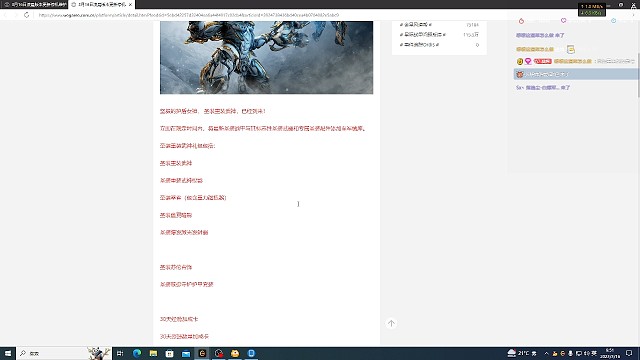Screen dimensions: 640x360
Task: Switch to the first browser tab
Action: 34,4
